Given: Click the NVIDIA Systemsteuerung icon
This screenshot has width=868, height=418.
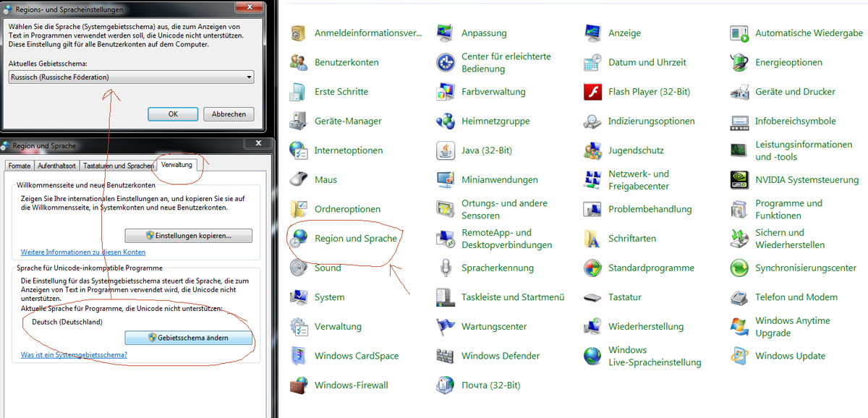Looking at the screenshot, I should tap(739, 180).
